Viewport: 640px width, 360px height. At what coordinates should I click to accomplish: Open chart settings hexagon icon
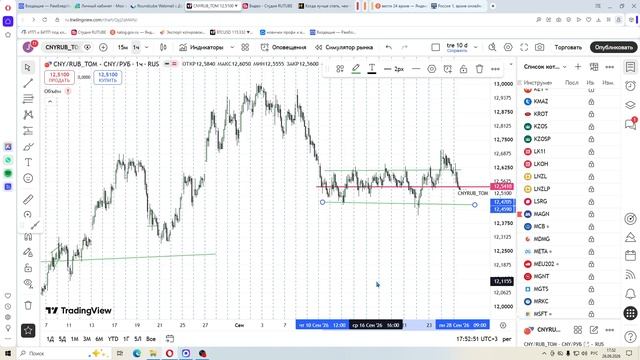coord(508,47)
